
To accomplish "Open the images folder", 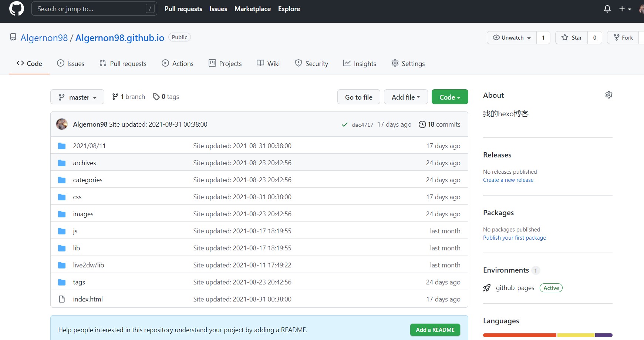I will [x=83, y=214].
